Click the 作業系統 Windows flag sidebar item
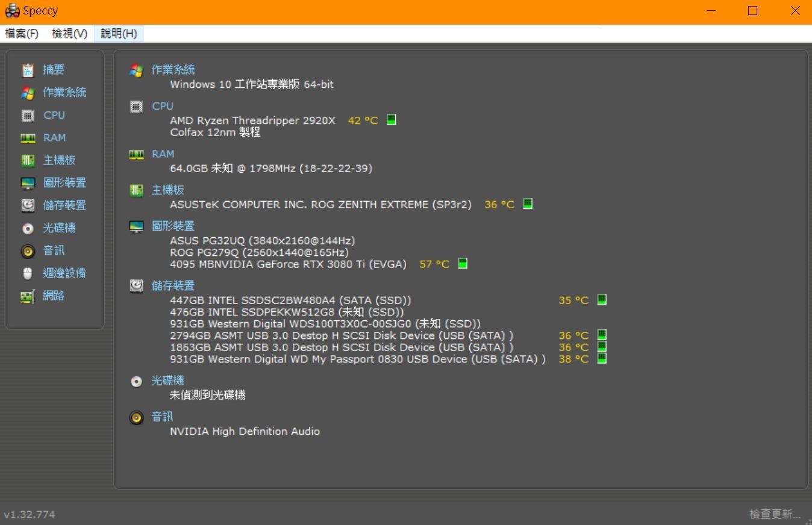 (54, 93)
